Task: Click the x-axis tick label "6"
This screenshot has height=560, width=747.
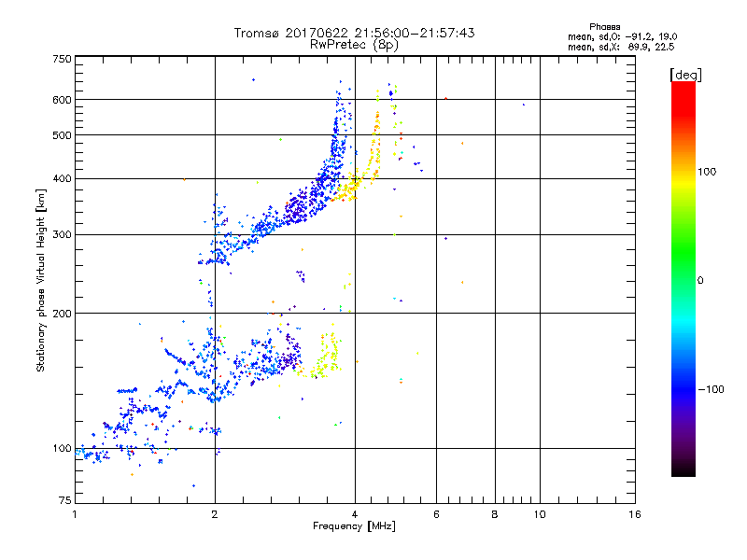Action: tap(436, 514)
